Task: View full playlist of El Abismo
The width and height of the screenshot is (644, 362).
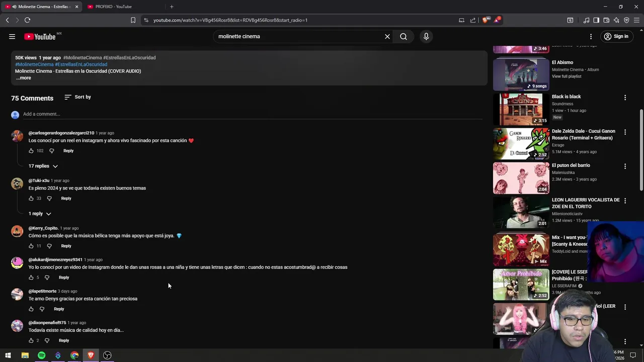Action: 567,76
